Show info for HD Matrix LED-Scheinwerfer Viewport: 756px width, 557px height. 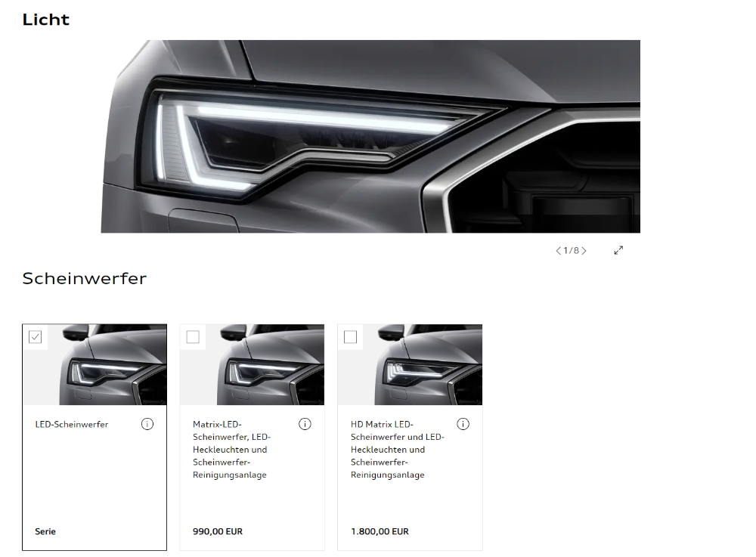463,424
